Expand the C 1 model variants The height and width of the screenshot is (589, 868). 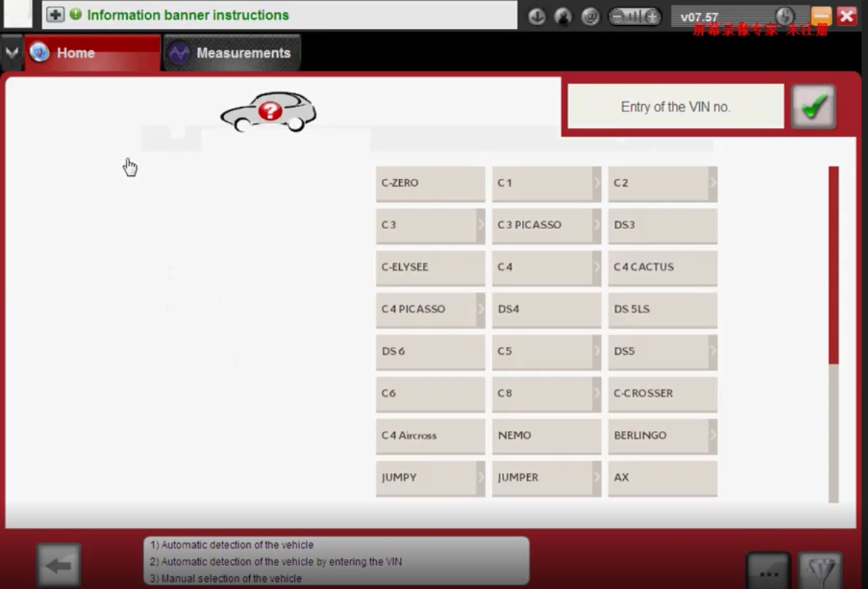pos(597,183)
